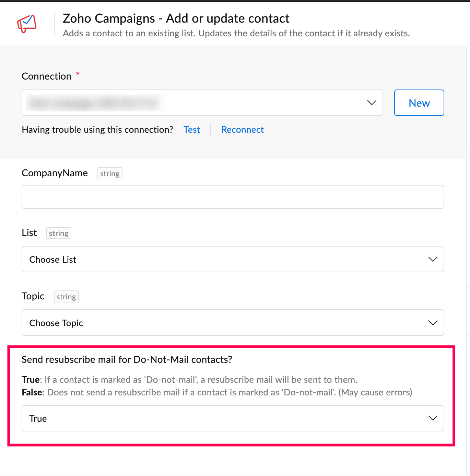Click the 'Add or update contact' title
The width and height of the screenshot is (470, 476).
[x=228, y=19]
